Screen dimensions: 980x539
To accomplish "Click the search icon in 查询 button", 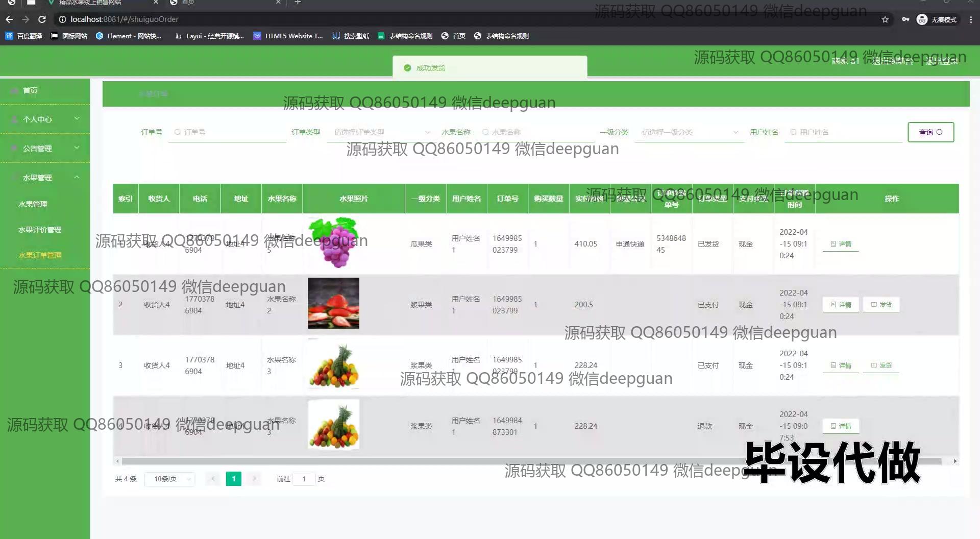I will pos(940,132).
